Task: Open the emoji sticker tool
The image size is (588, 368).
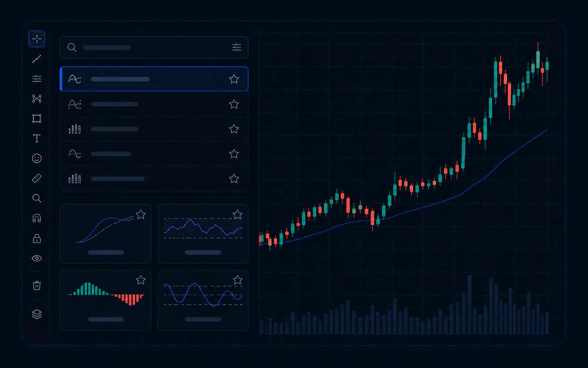Action: tap(37, 158)
